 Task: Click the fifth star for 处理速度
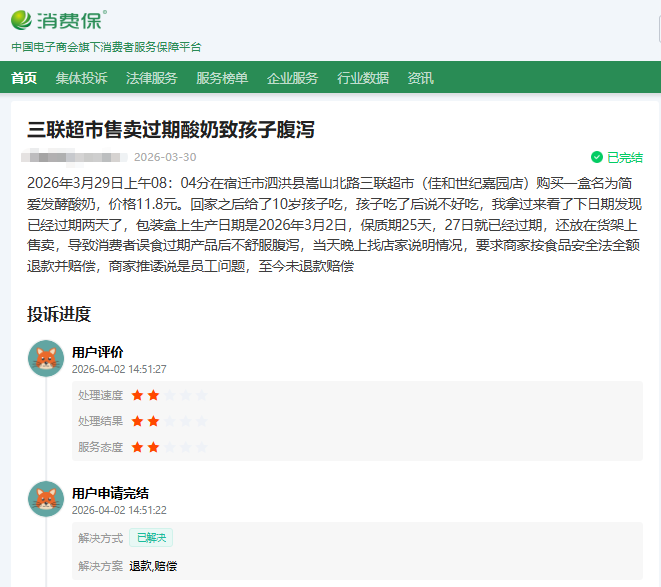pos(202,395)
